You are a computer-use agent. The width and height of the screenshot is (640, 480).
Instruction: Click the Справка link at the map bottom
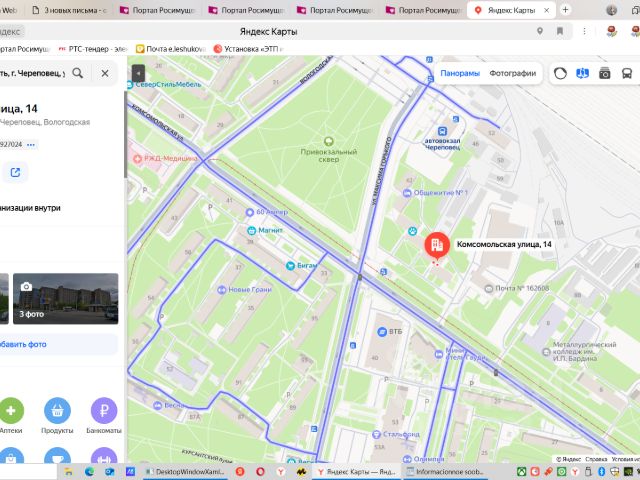click(596, 459)
